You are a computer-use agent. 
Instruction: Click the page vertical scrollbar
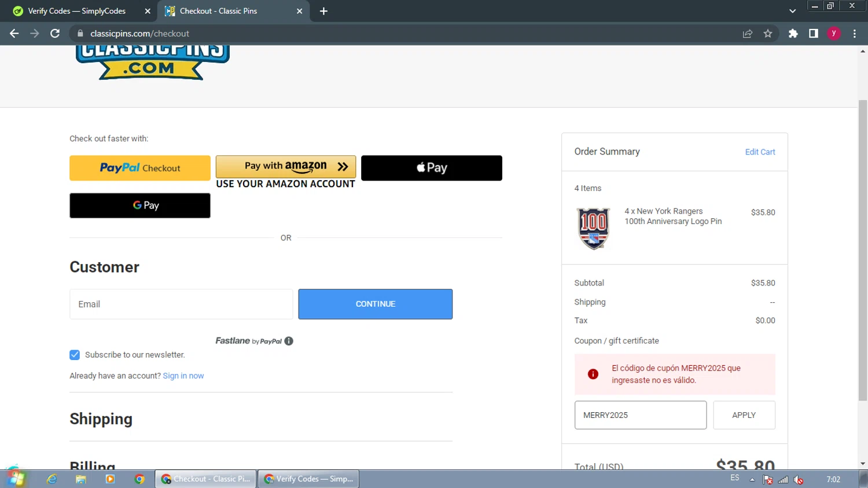click(863, 250)
